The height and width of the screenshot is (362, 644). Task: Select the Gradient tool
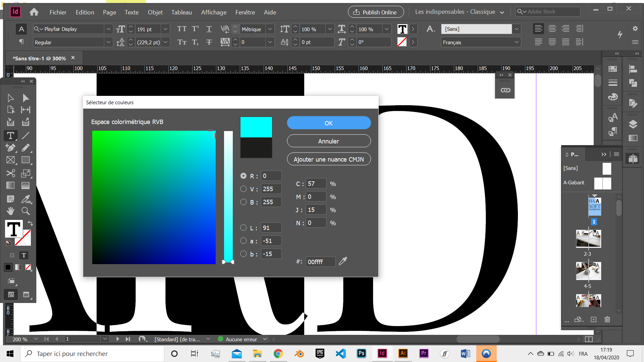pos(10,185)
